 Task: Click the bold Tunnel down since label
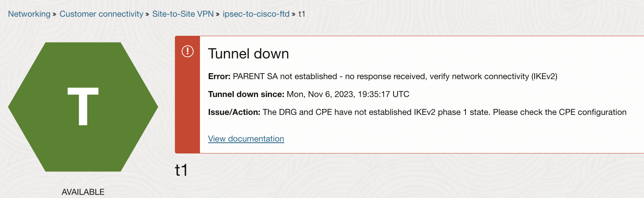point(246,94)
